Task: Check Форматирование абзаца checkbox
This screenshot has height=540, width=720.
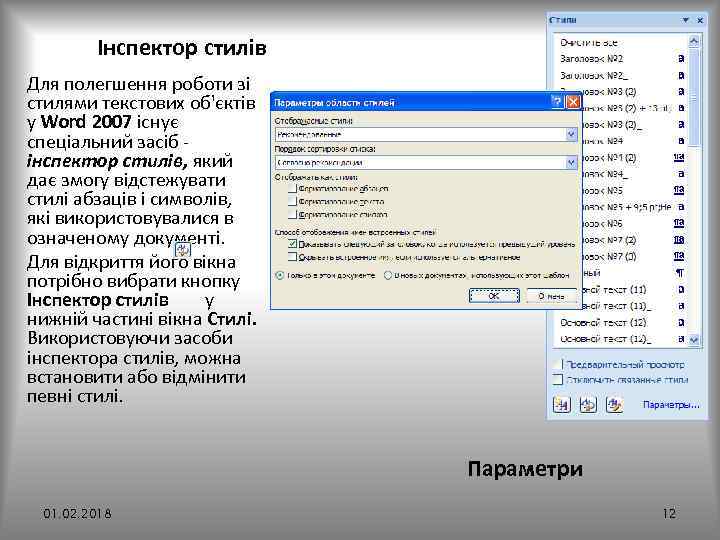Action: point(292,188)
